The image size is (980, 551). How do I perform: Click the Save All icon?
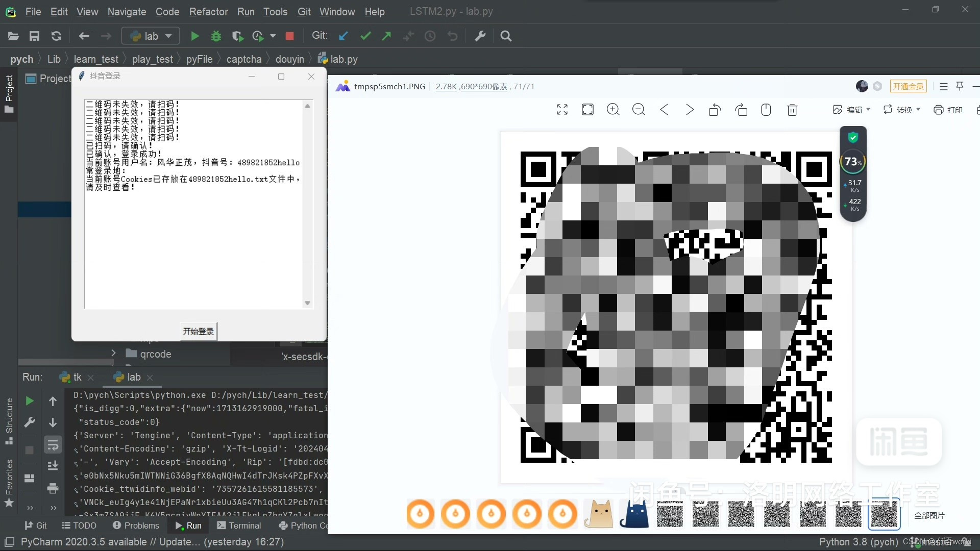pos(34,36)
